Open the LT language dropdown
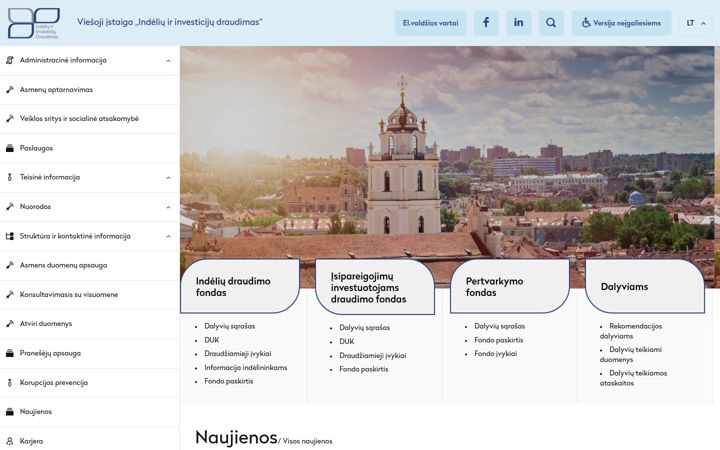 (x=696, y=23)
